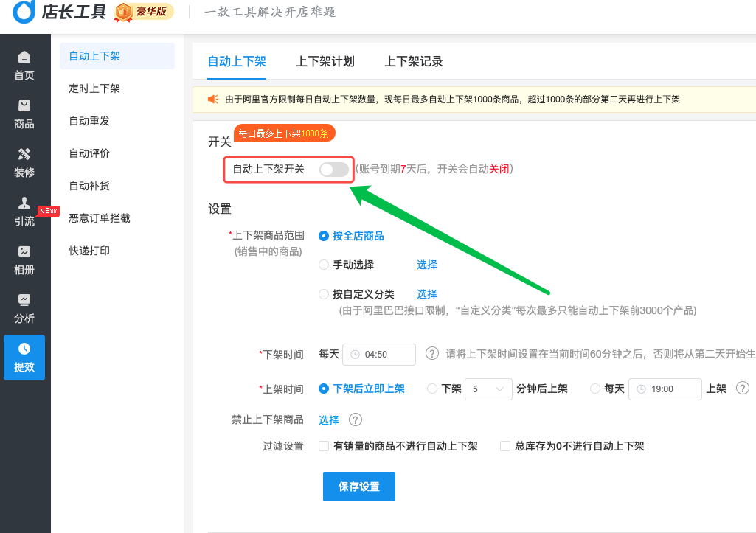The width and height of the screenshot is (756, 533).
Task: Click clock icon in 04:50 time field
Action: point(355,354)
